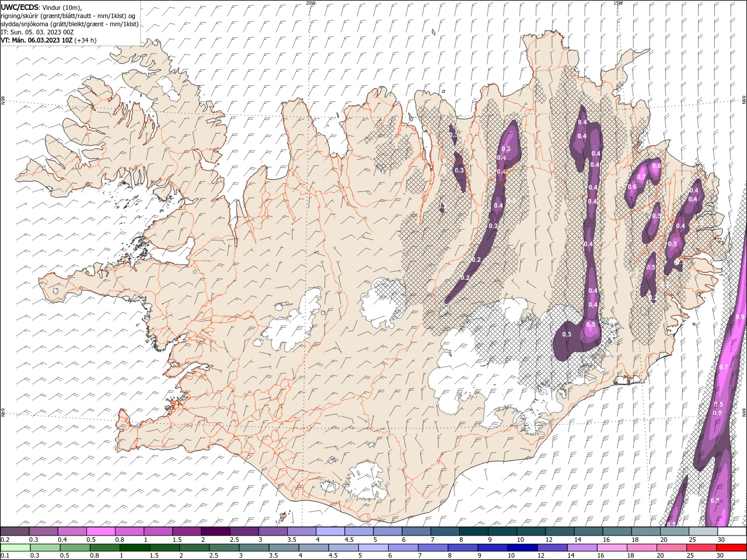Click the darkest purple 2 swatch in upper legend
The image size is (747, 560).
point(215,531)
